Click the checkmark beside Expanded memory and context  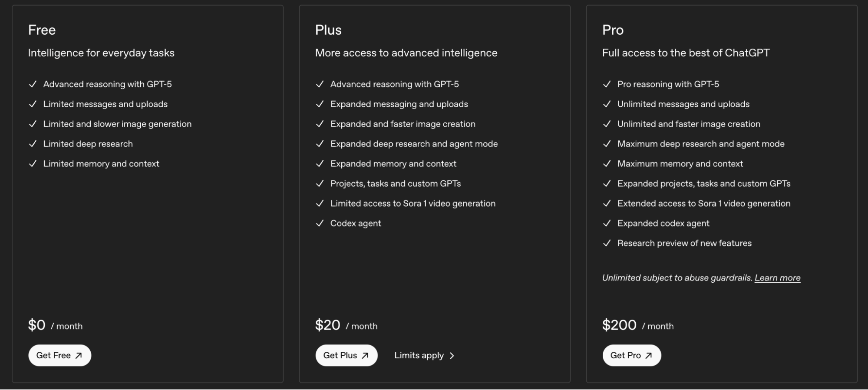coord(320,164)
